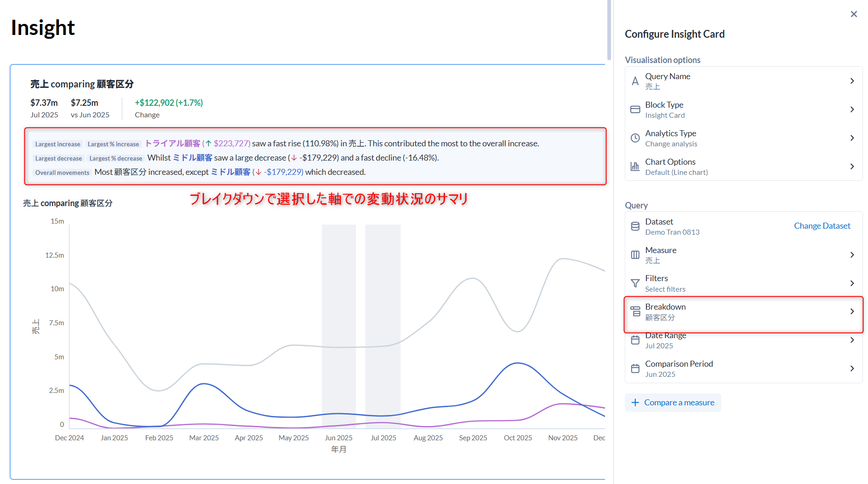Click the Analytics Type clock icon
868x484 pixels.
tap(635, 138)
